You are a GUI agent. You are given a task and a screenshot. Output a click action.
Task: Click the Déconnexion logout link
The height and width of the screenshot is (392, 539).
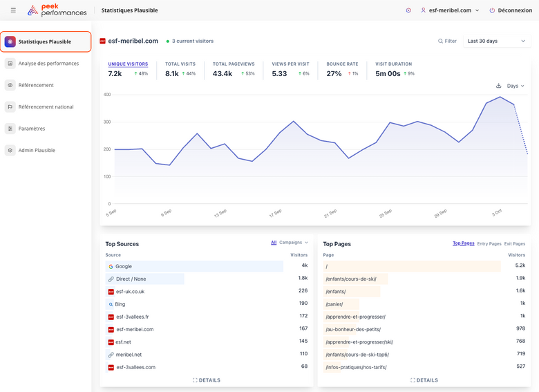click(511, 10)
